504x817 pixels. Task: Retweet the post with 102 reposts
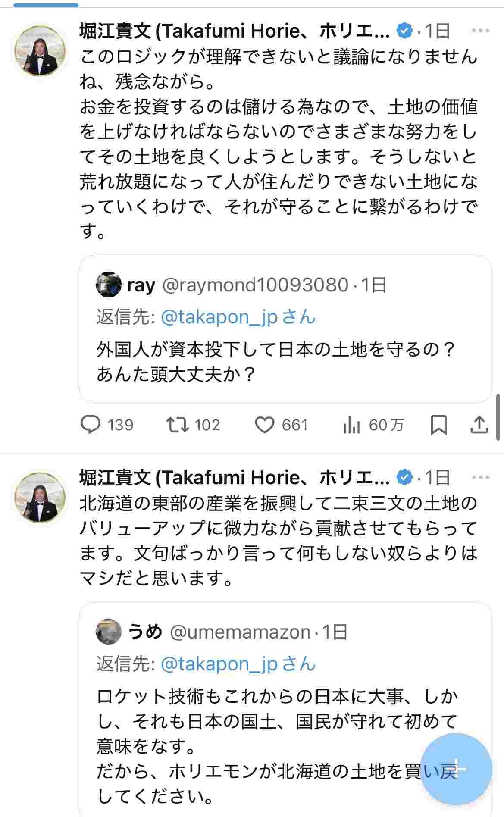pyautogui.click(x=178, y=425)
